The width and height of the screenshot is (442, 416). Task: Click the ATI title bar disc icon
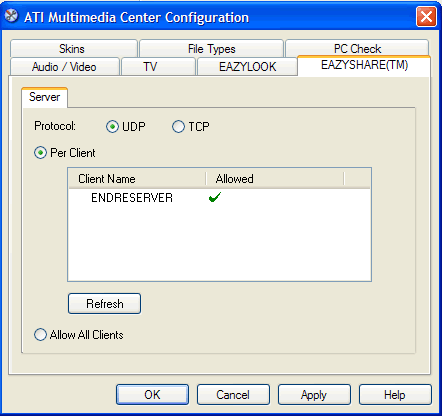click(12, 16)
